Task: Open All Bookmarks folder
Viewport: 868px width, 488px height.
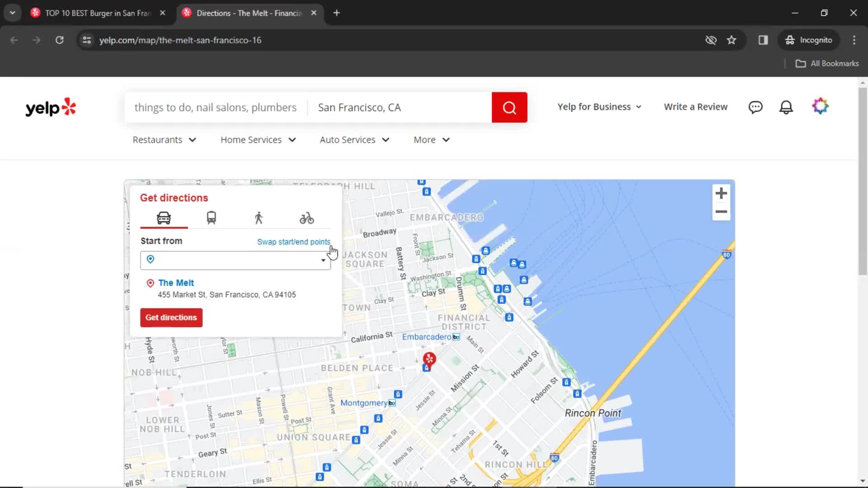Action: click(x=827, y=64)
